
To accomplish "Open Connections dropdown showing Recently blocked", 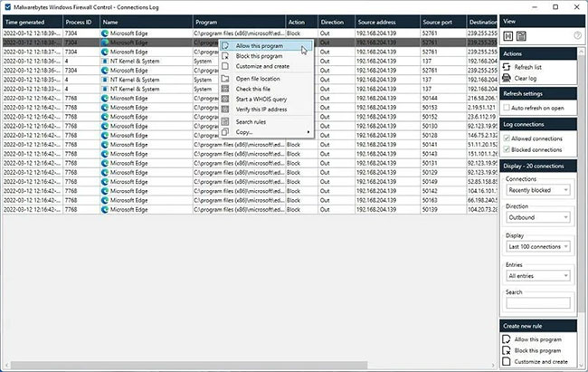I will click(537, 190).
